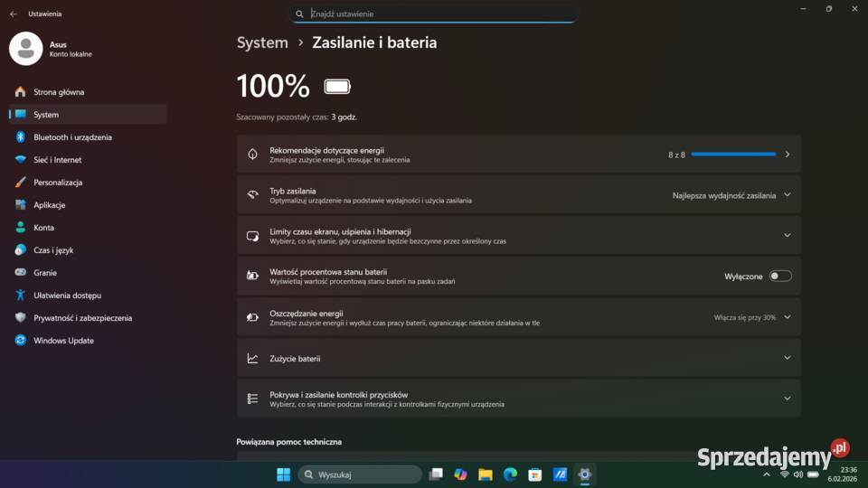Open Aplikacje settings

click(x=88, y=205)
